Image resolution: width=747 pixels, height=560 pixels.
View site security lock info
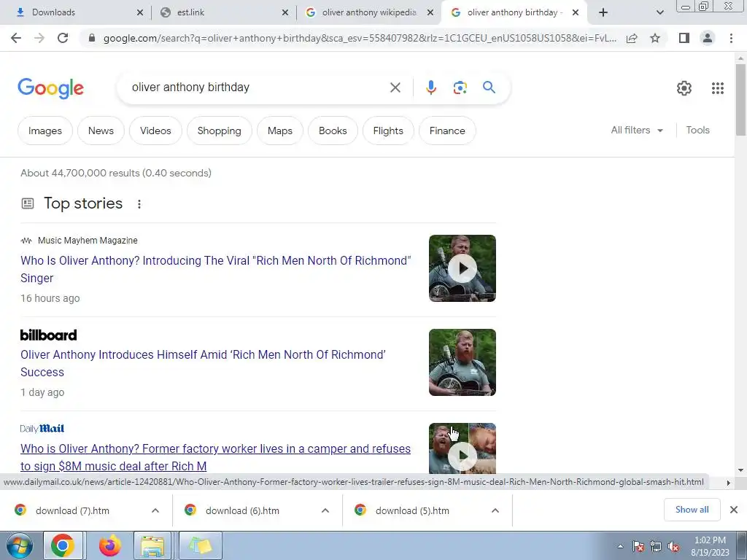click(x=92, y=38)
